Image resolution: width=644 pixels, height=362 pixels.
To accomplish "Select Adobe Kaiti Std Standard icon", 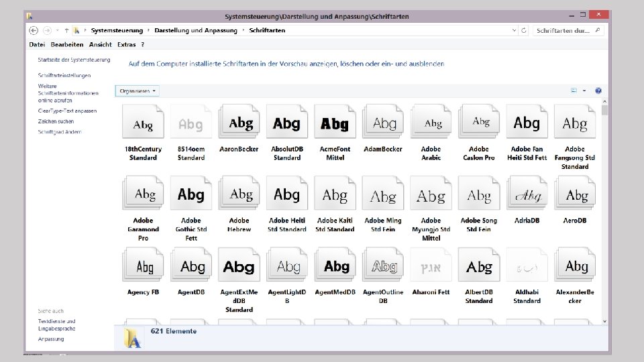I will click(335, 193).
